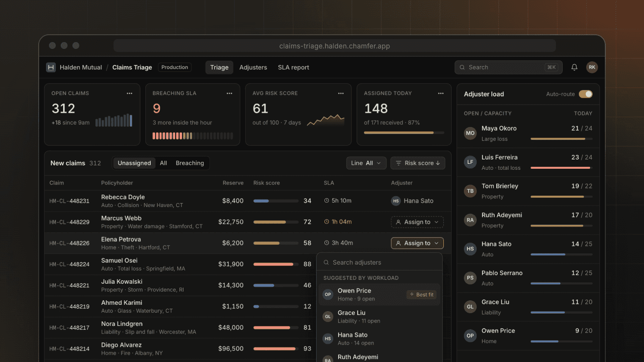644x362 pixels.
Task: Click the Halden Mutual logo icon
Action: pyautogui.click(x=51, y=68)
